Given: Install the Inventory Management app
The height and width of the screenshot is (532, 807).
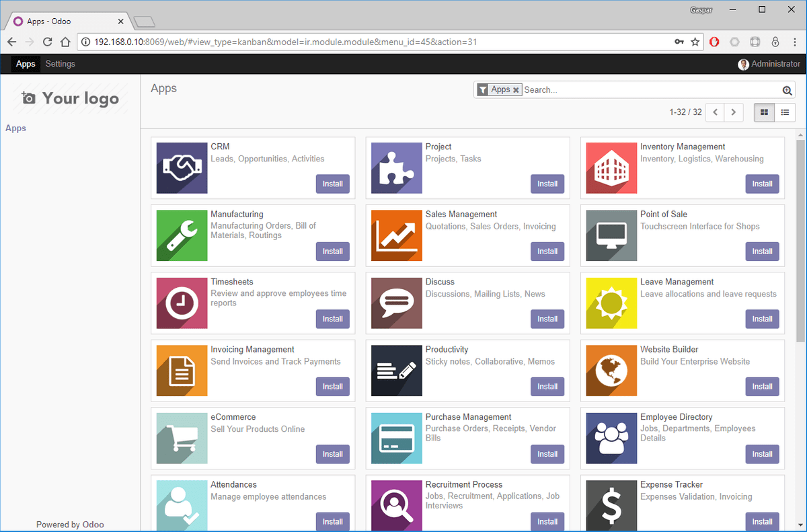Looking at the screenshot, I should pos(763,184).
